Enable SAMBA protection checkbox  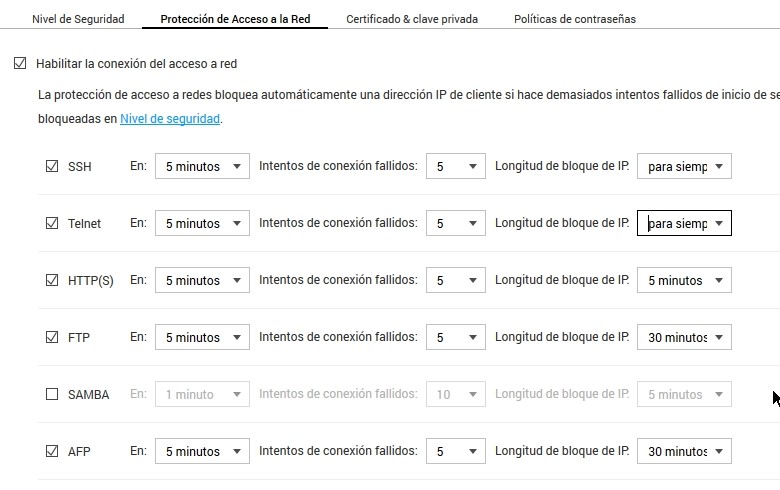click(x=52, y=394)
